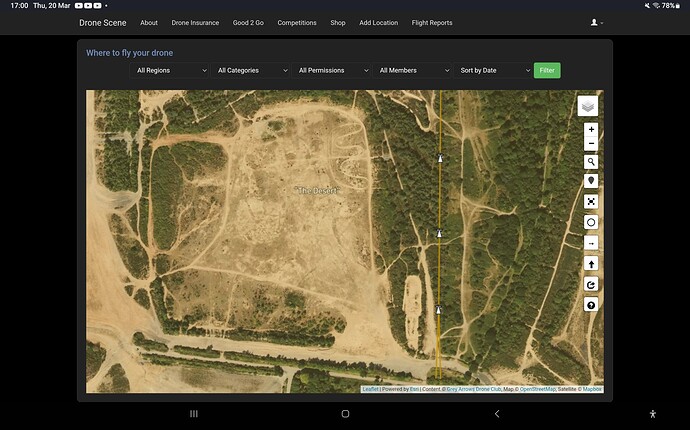
Task: Click the help question mark button
Action: coord(591,304)
